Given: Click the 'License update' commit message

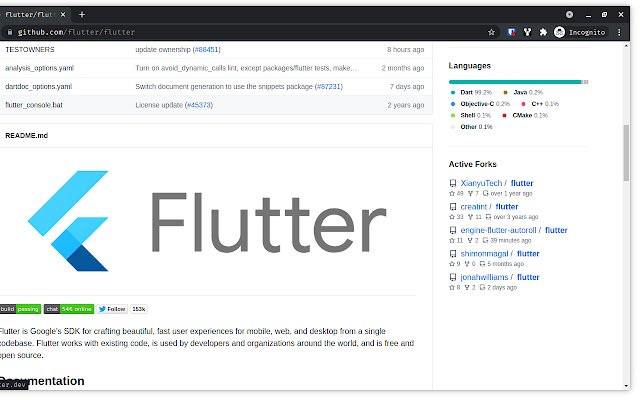Looking at the screenshot, I should click(x=159, y=105).
